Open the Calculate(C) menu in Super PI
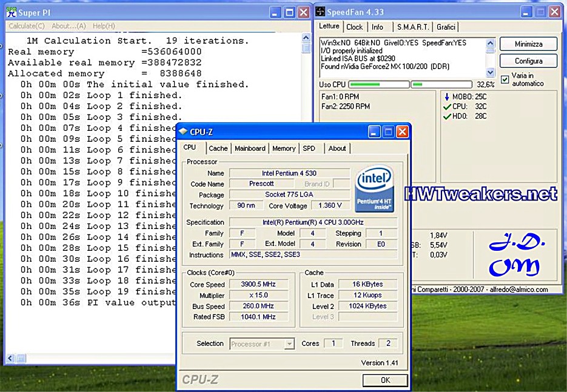The image size is (567, 392). tap(27, 26)
